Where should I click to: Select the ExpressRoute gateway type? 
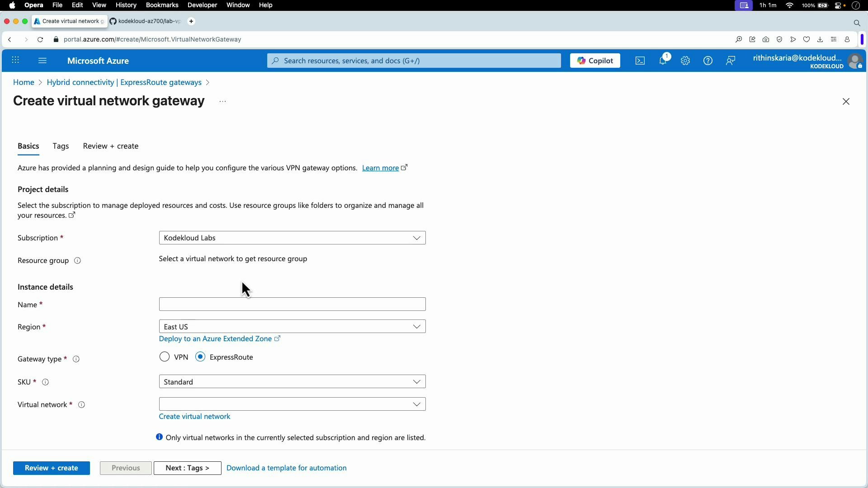200,357
